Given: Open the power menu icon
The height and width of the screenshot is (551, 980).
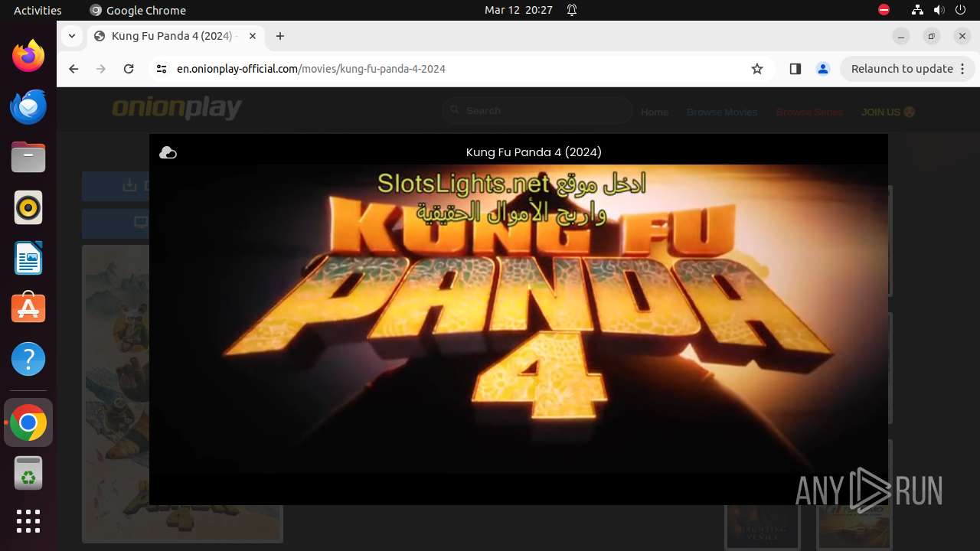Looking at the screenshot, I should click(x=960, y=11).
